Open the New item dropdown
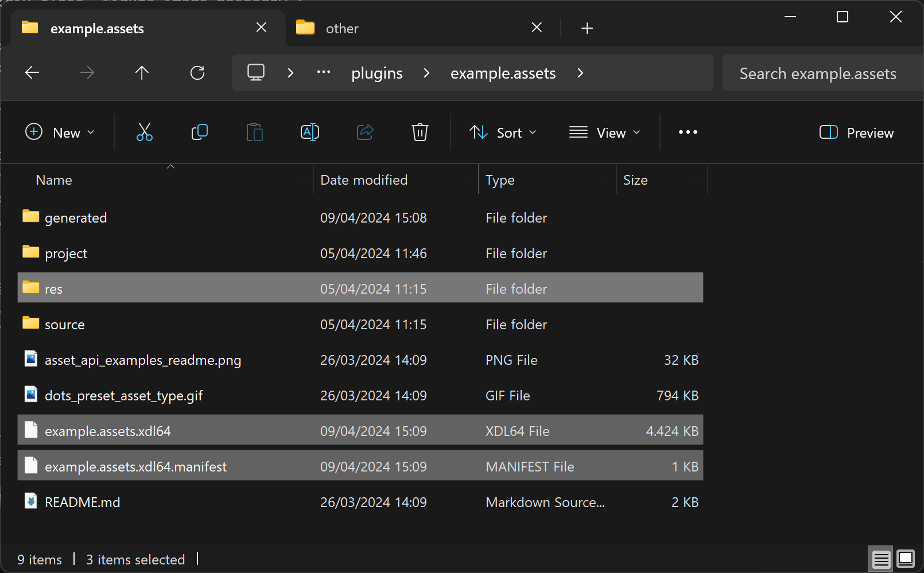Screen dimensions: 924x573 pyautogui.click(x=60, y=132)
